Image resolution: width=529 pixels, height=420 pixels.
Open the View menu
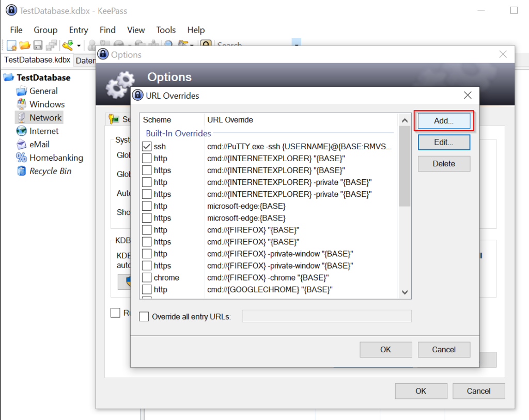tap(136, 30)
